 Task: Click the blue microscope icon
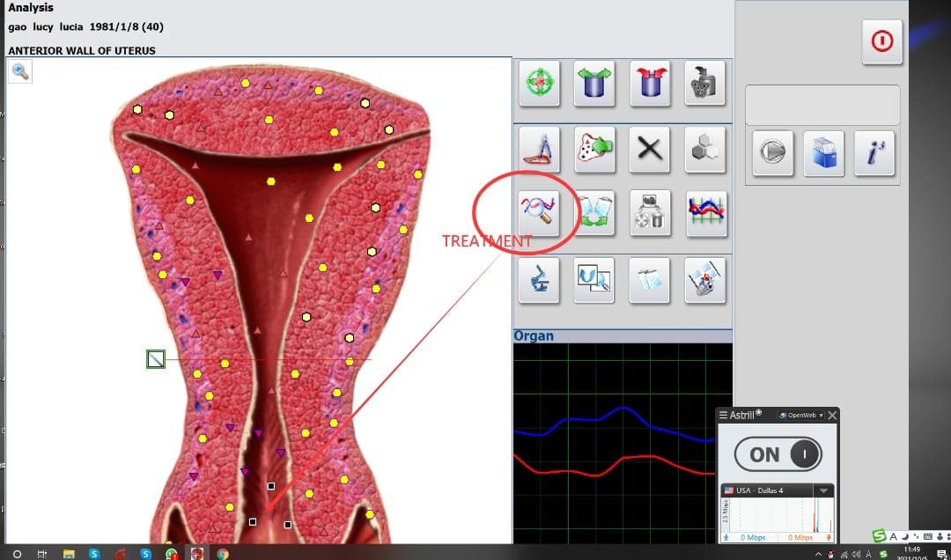[539, 280]
